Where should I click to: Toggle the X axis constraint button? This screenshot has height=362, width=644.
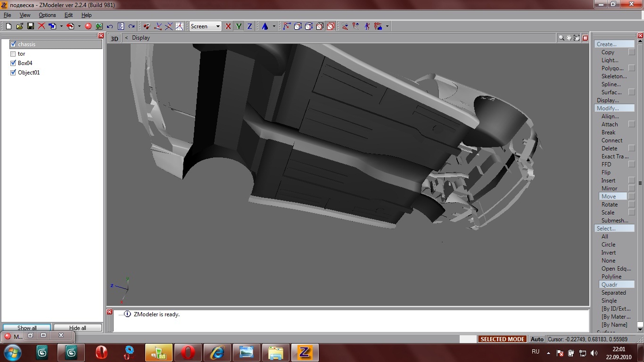coord(228,26)
